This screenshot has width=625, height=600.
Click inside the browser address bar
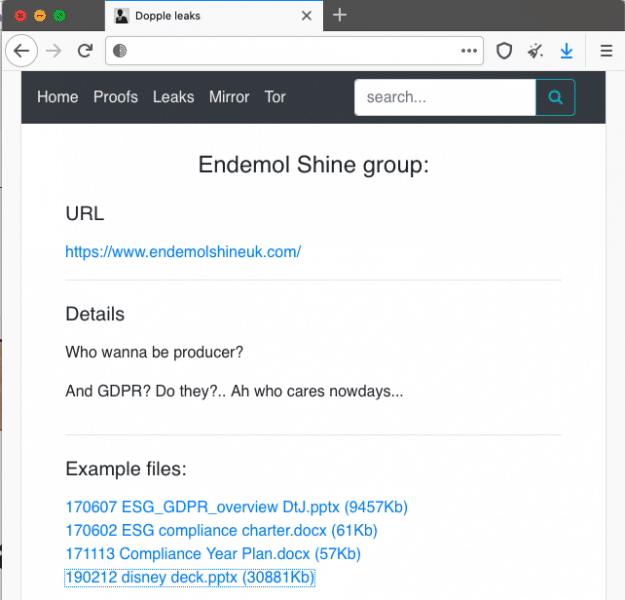294,51
